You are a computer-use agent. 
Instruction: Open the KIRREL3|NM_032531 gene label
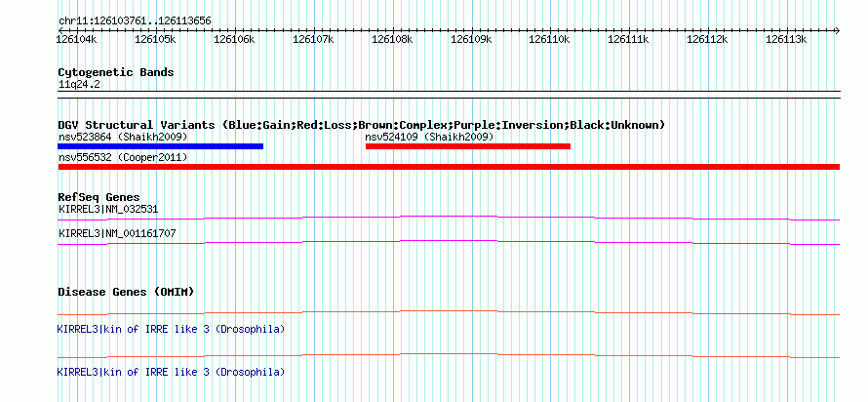(109, 210)
